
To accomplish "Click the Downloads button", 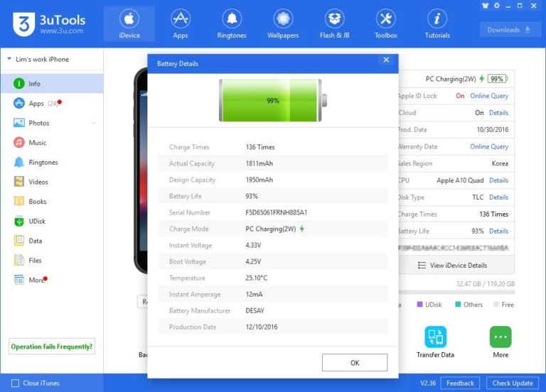I will point(509,30).
